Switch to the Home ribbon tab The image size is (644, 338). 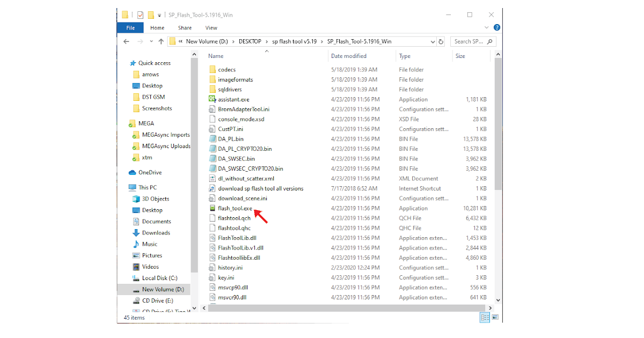157,28
